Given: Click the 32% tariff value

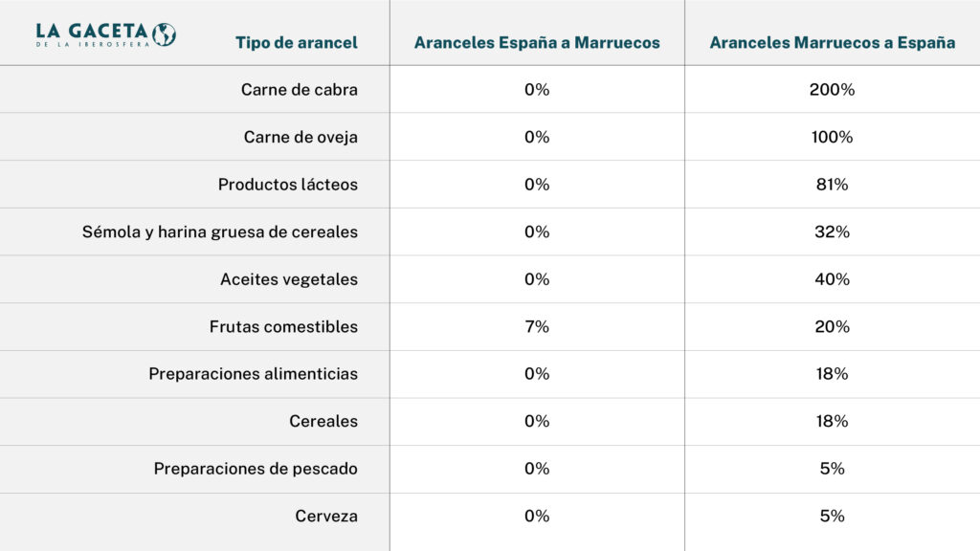Looking at the screenshot, I should [832, 231].
